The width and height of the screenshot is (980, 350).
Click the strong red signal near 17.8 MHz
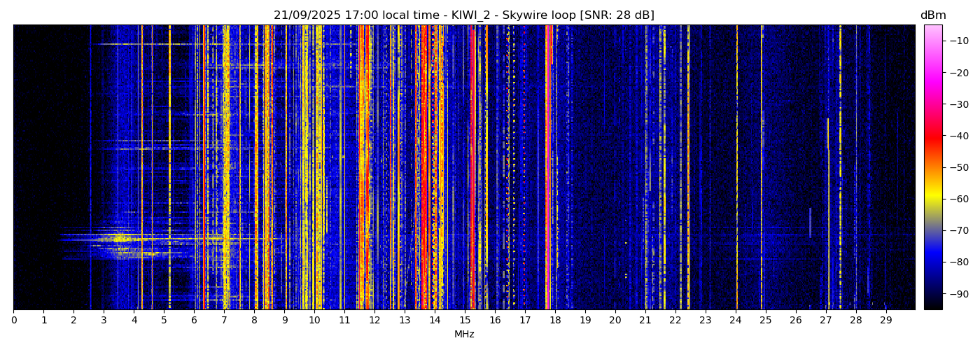pos(548,140)
